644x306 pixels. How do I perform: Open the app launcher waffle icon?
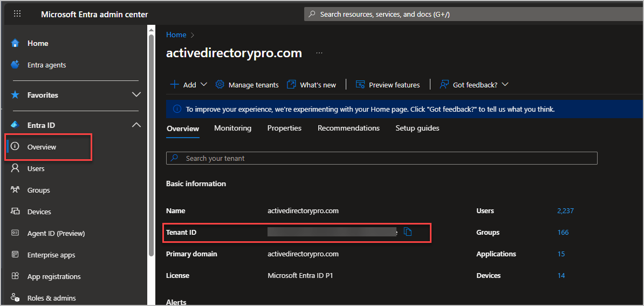17,14
